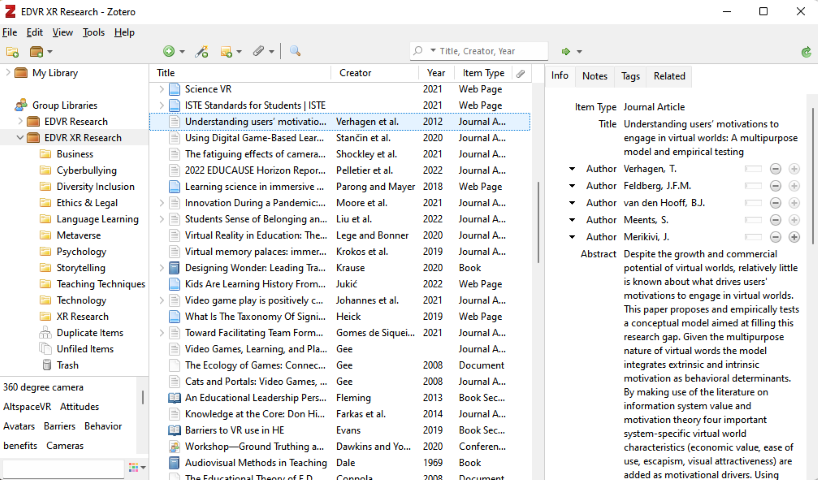
Task: Open the File menu
Action: 9,32
